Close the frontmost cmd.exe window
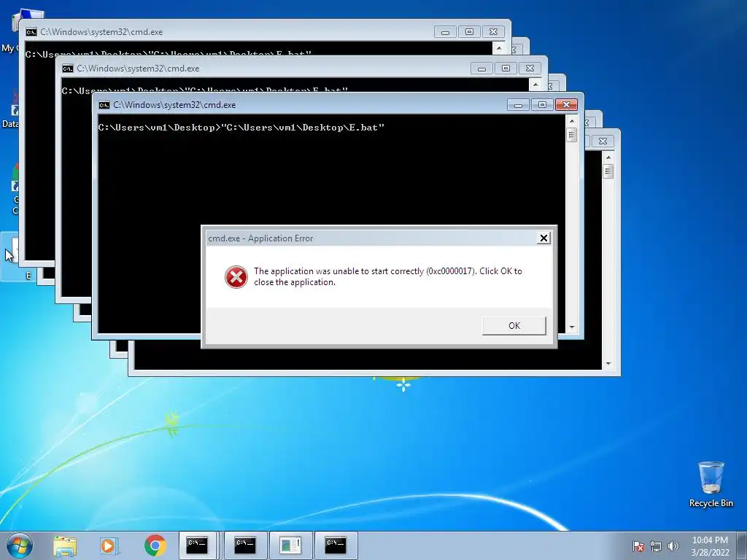This screenshot has width=747, height=560. [x=566, y=105]
